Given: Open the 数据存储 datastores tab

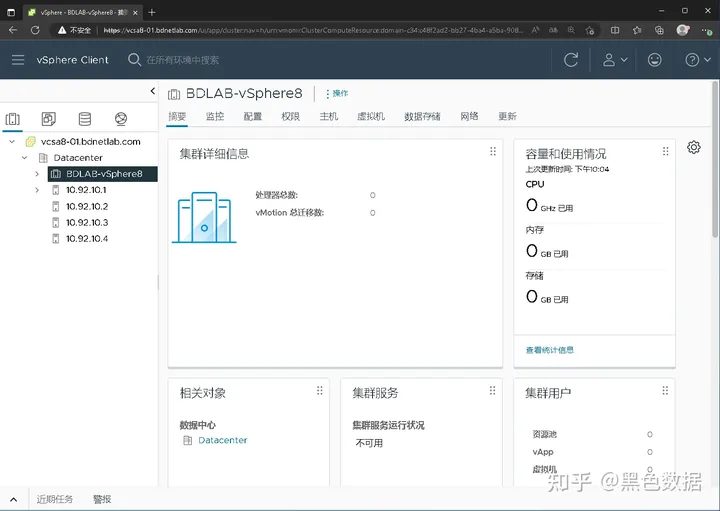Looking at the screenshot, I should pyautogui.click(x=422, y=116).
